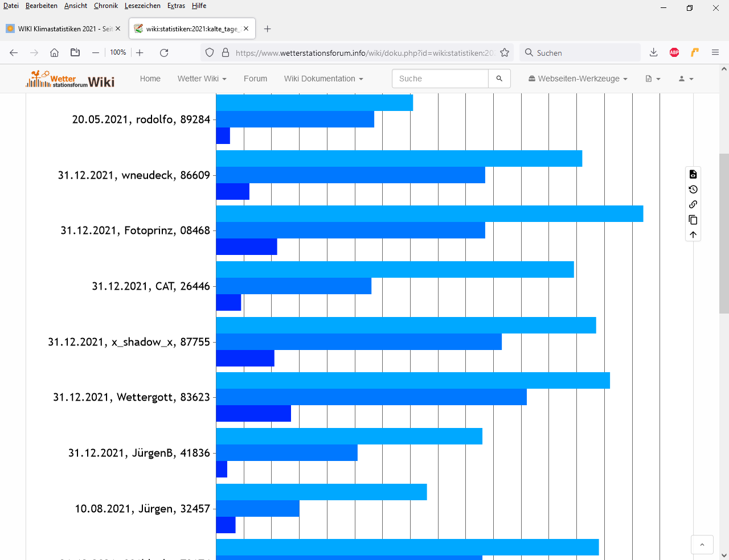Open the downloads panel
Viewport: 729px width, 560px height.
[x=654, y=53]
